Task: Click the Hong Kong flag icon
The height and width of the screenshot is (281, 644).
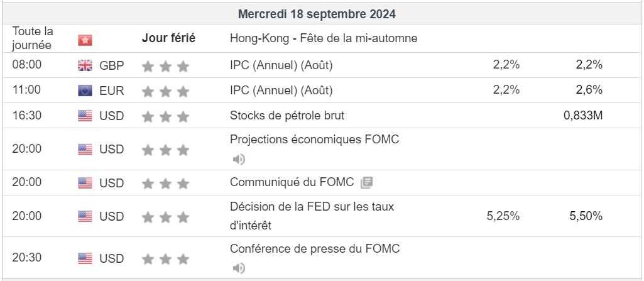Action: (x=85, y=40)
